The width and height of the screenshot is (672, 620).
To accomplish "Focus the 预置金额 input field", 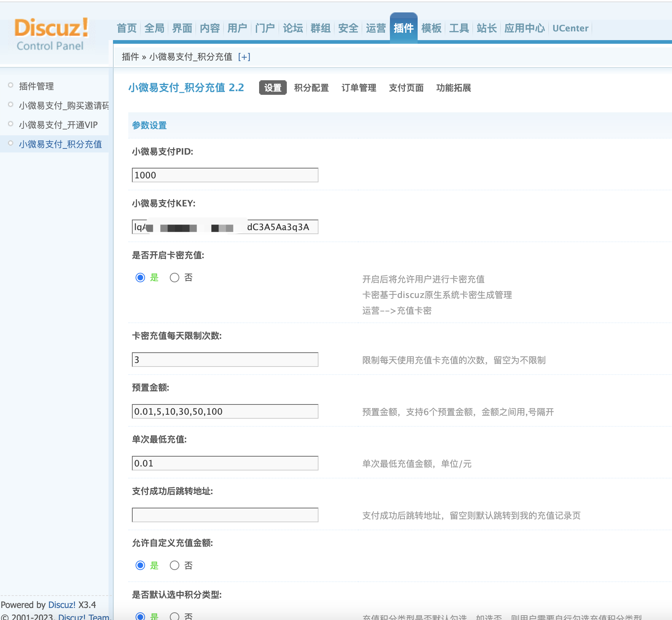I will [225, 411].
